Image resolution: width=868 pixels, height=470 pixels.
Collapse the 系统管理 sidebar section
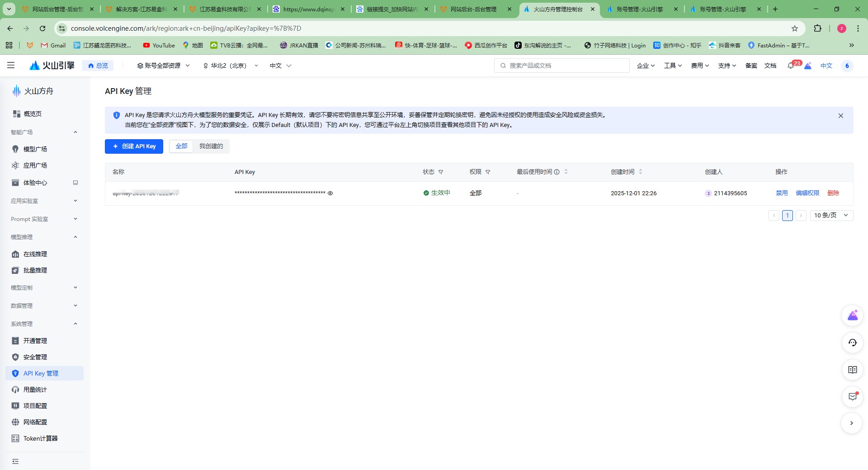click(x=75, y=324)
